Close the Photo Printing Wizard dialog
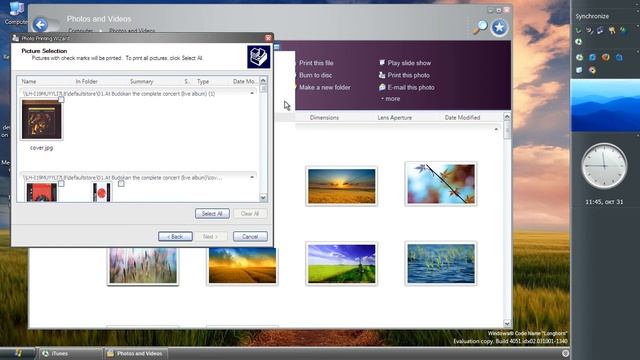Viewport: 640px width, 360px height. pyautogui.click(x=268, y=38)
